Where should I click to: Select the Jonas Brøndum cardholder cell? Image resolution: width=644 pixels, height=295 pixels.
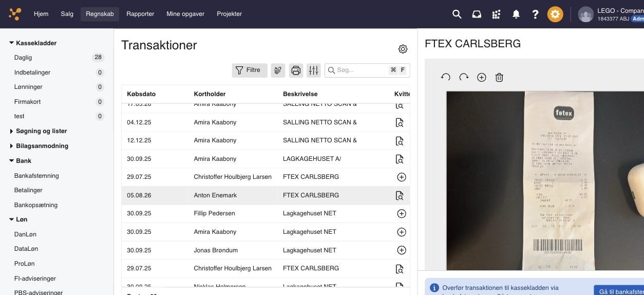pyautogui.click(x=216, y=250)
